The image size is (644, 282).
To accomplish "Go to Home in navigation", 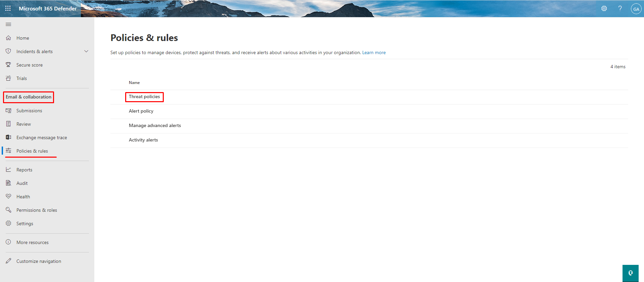I will [23, 38].
